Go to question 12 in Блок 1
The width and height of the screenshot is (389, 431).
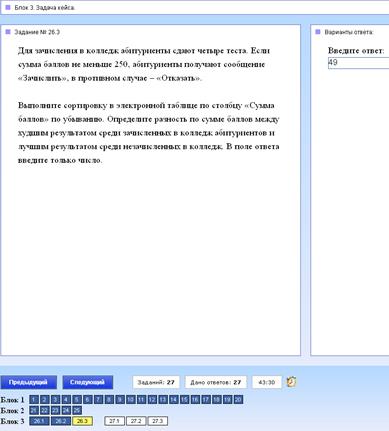coord(152,400)
